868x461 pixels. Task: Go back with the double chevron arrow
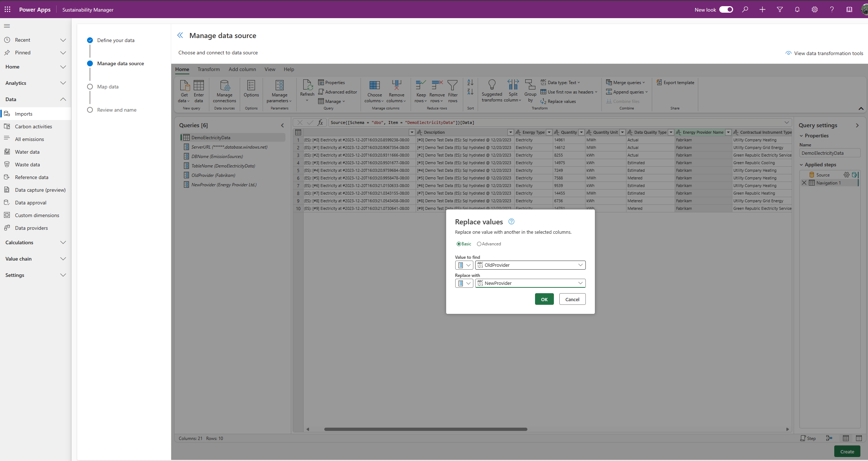(x=180, y=35)
